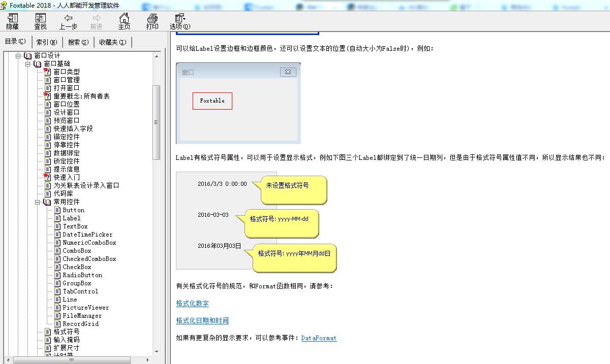
Task: Open the 窗口位置 topic
Action: point(67,104)
